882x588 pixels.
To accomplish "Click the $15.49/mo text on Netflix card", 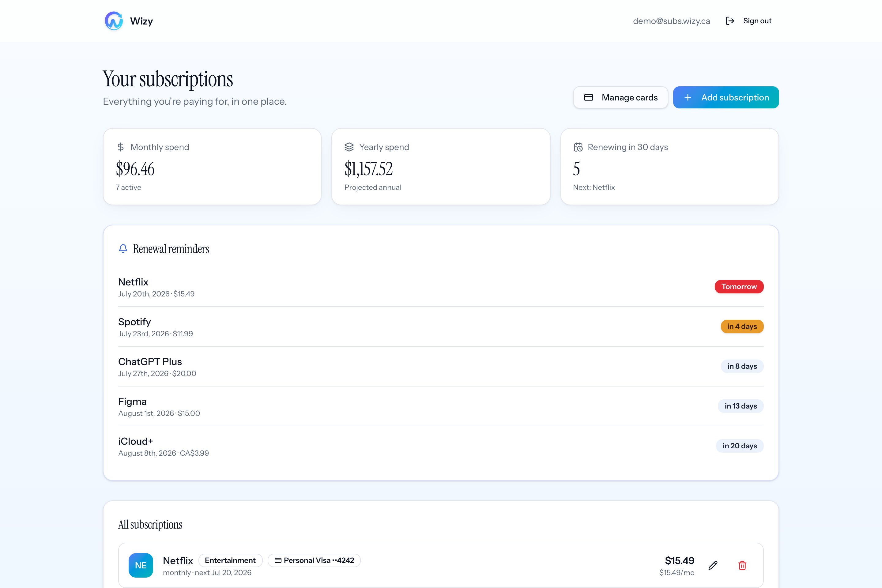I will [677, 572].
